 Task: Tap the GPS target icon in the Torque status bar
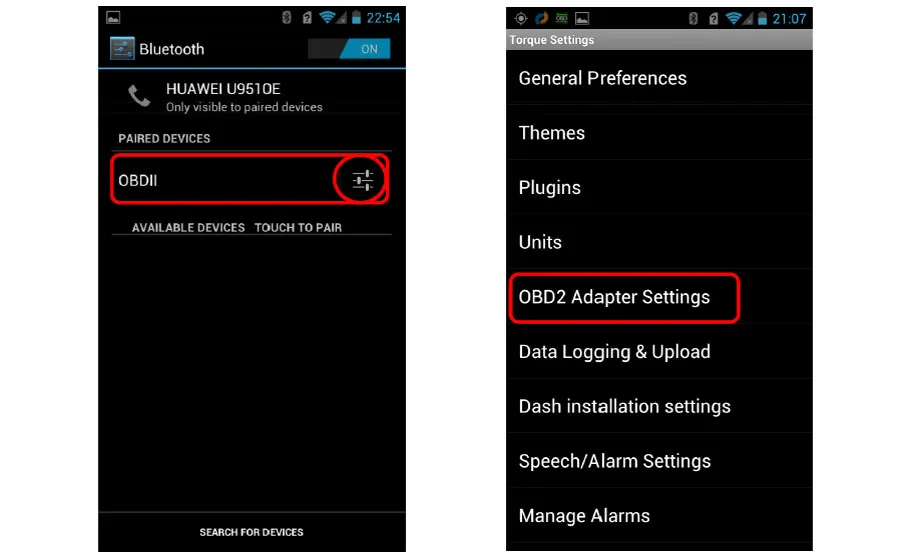[x=521, y=19]
